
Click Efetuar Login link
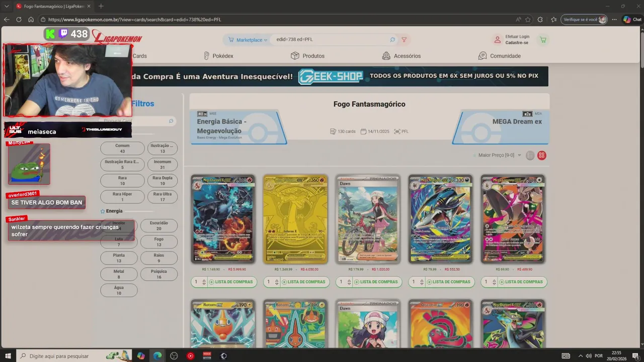pos(517,37)
